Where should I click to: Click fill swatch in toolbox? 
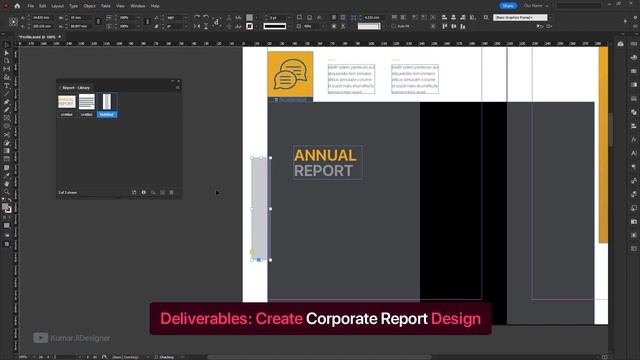[5, 207]
